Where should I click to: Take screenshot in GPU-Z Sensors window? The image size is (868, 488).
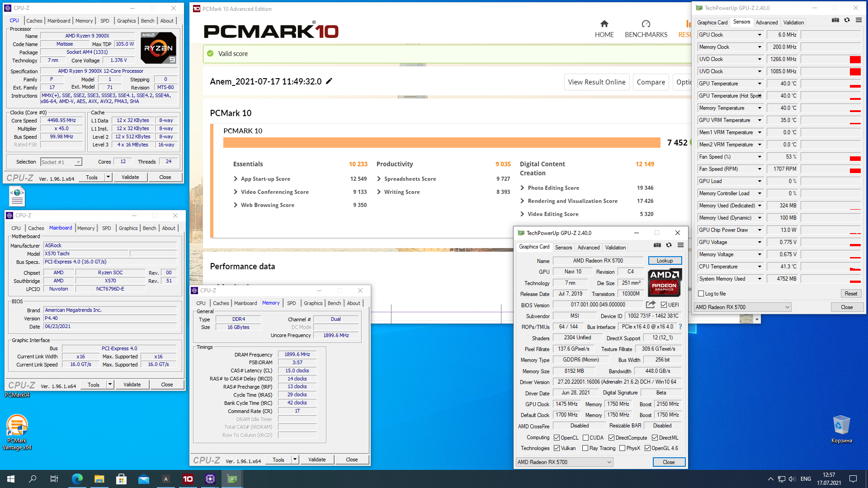point(835,20)
